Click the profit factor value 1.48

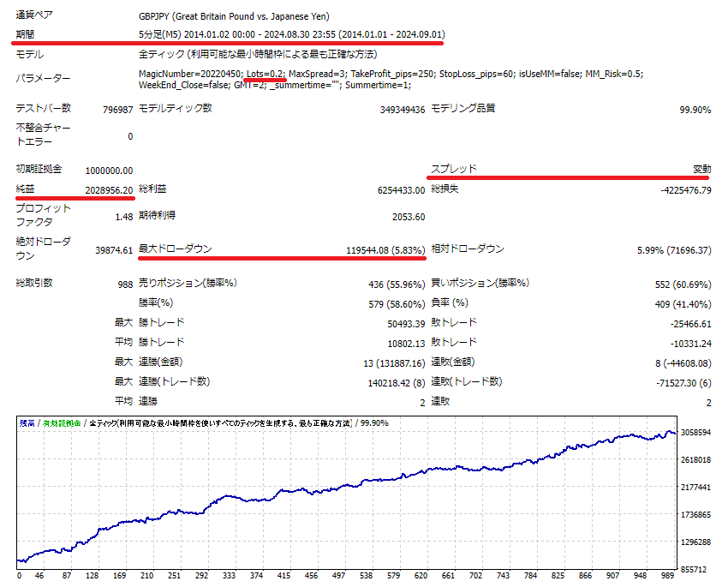tap(124, 217)
